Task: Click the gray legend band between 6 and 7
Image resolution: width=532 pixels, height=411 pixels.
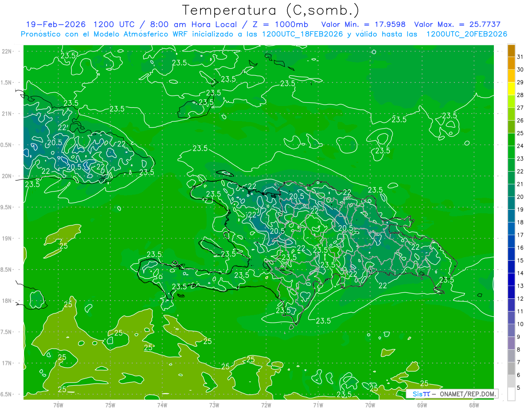Action: tap(511, 368)
